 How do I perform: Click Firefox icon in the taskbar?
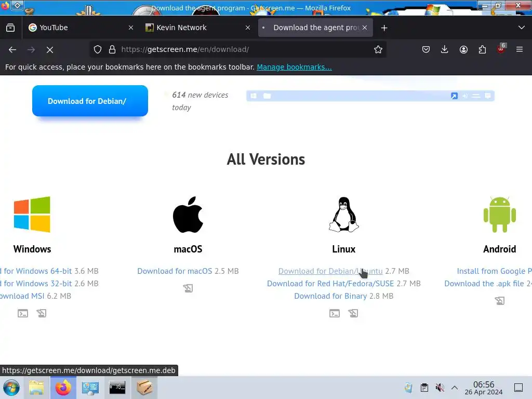pyautogui.click(x=63, y=388)
